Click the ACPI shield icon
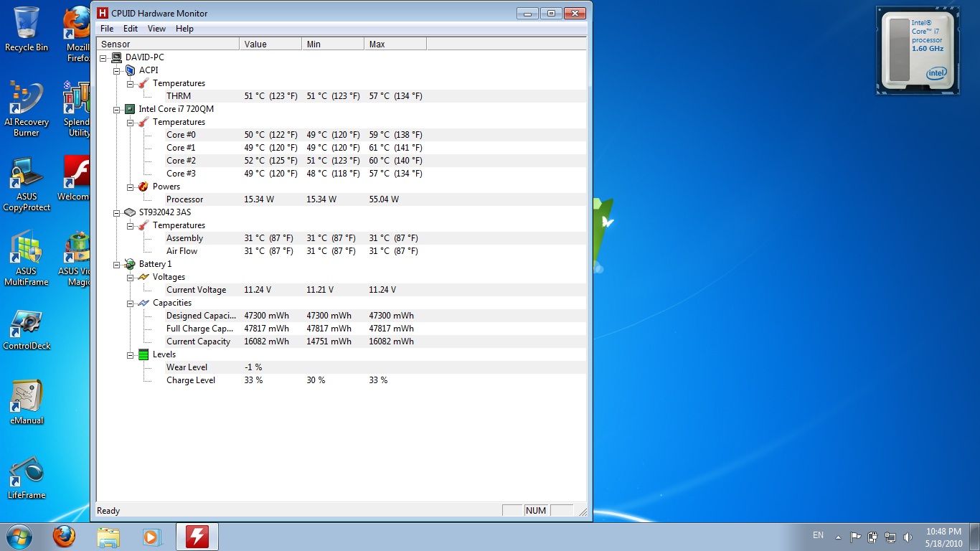Viewport: 980px width, 551px height. coord(130,70)
